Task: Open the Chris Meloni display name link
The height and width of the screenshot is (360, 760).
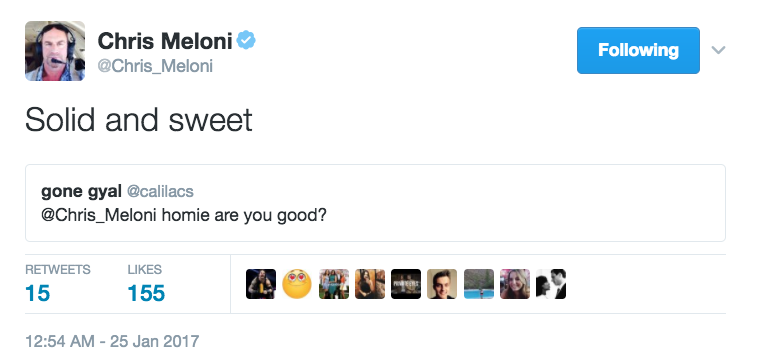Action: pyautogui.click(x=165, y=41)
